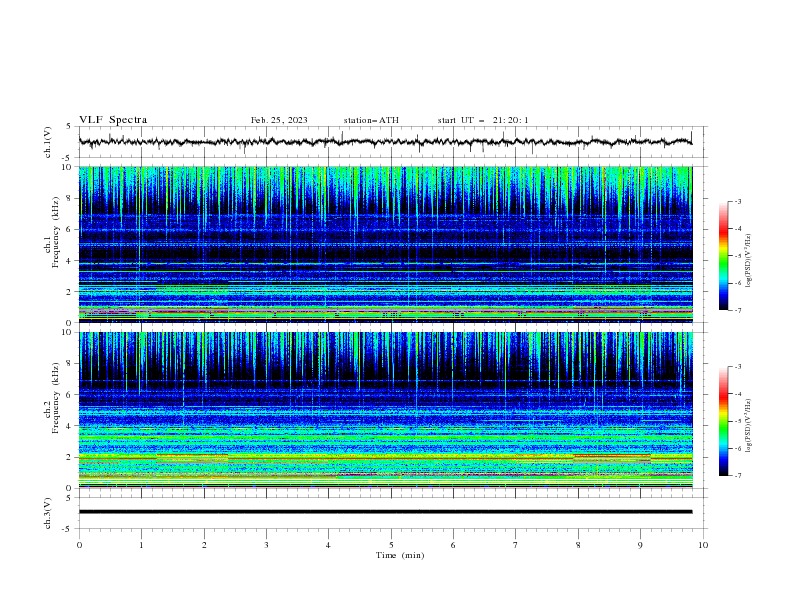792x612 pixels.
Task: Click time axis tick label "1" at bottom
Action: pos(141,545)
